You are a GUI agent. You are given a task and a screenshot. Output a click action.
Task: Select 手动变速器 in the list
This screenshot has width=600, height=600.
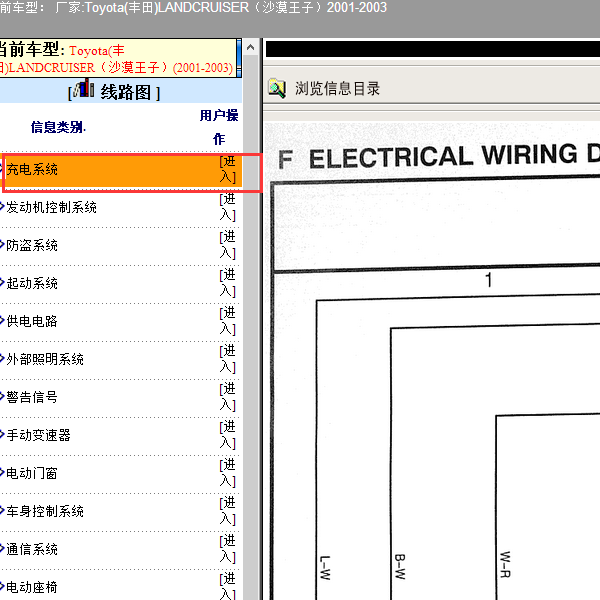38,435
